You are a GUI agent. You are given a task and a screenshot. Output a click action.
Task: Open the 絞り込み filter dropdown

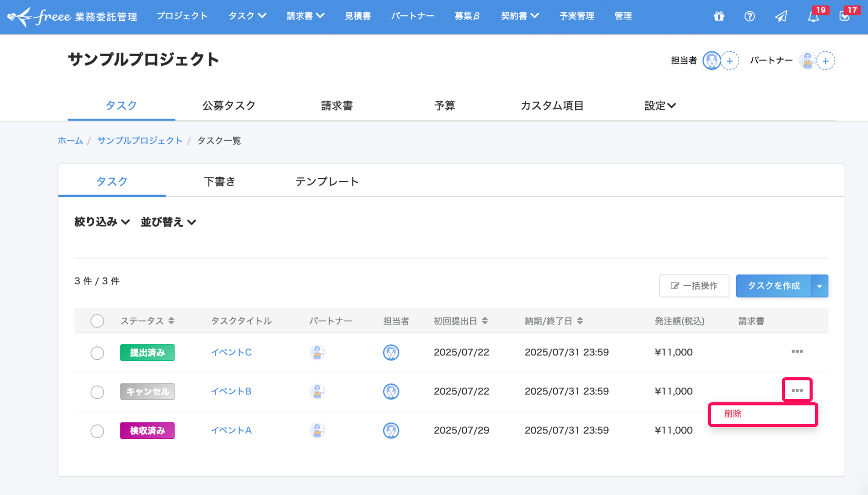(x=102, y=222)
